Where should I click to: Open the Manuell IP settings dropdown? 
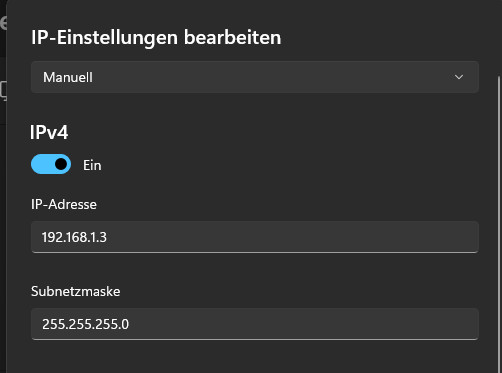(x=255, y=77)
